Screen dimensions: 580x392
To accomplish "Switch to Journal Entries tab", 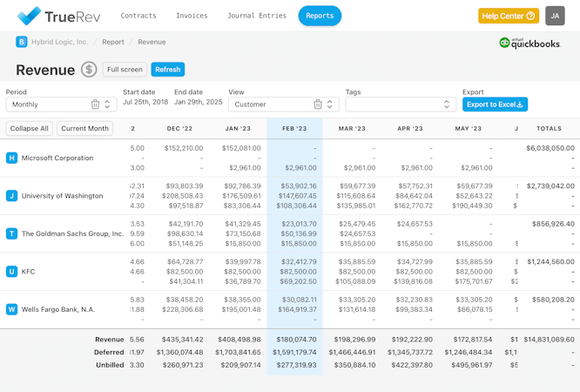I will 257,16.
